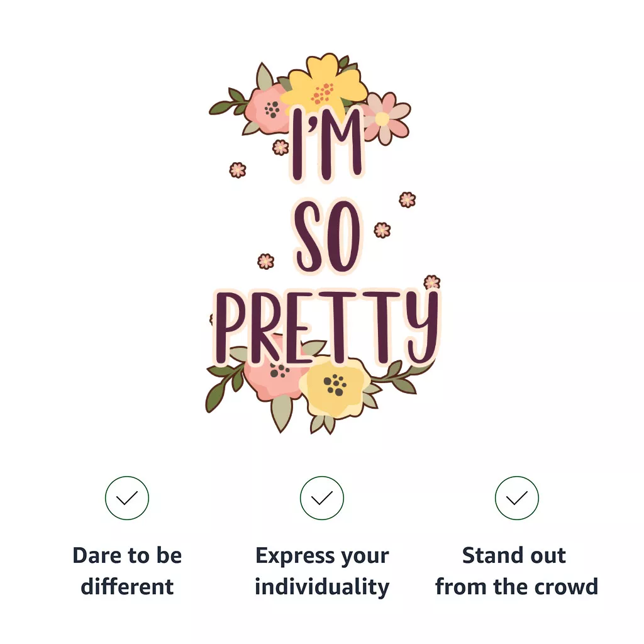Click the yellow flower below "PRETTY"

click(x=335, y=387)
